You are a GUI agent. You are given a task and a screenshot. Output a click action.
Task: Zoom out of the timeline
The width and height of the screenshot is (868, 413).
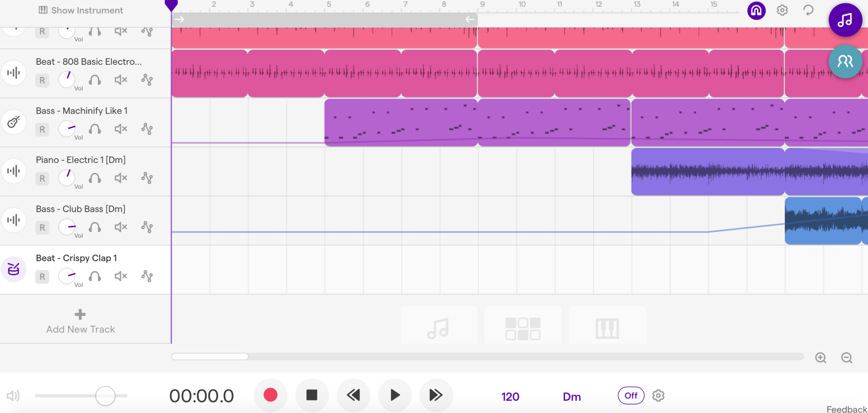[x=846, y=358]
